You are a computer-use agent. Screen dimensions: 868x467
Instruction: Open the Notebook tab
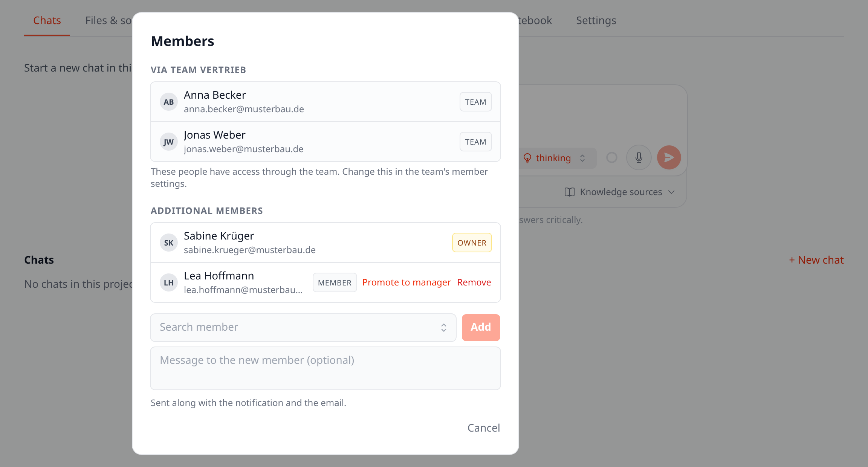(535, 20)
